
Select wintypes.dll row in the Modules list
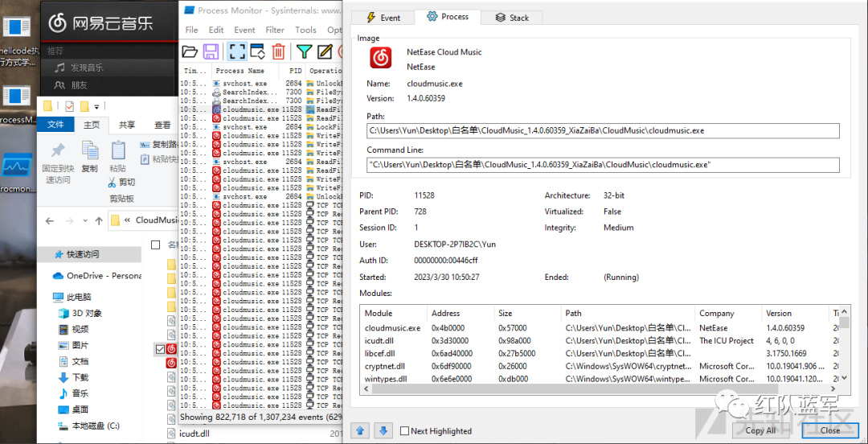pos(600,379)
